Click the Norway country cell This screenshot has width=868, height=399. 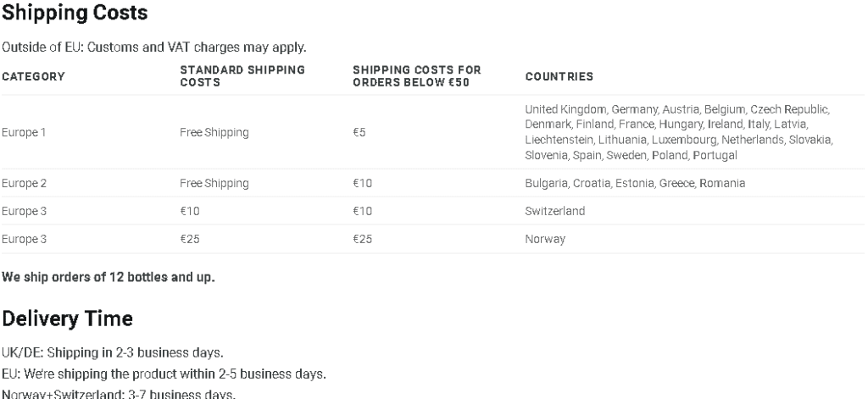click(x=545, y=239)
